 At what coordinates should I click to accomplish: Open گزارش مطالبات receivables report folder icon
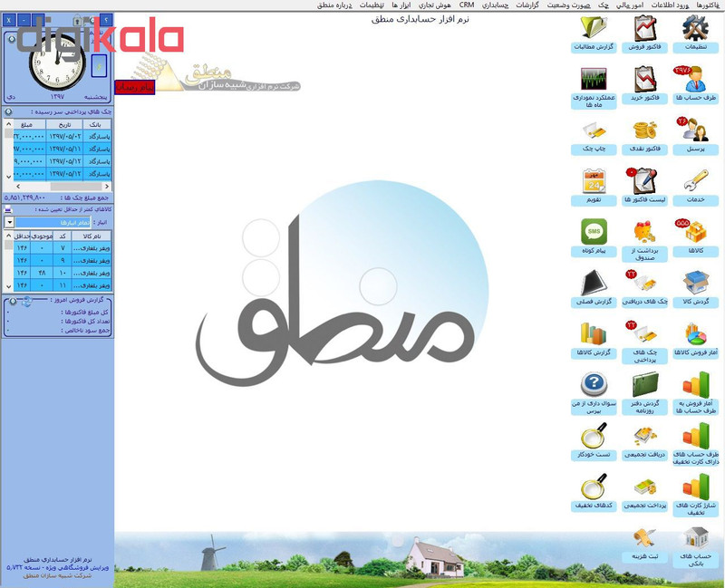click(594, 28)
